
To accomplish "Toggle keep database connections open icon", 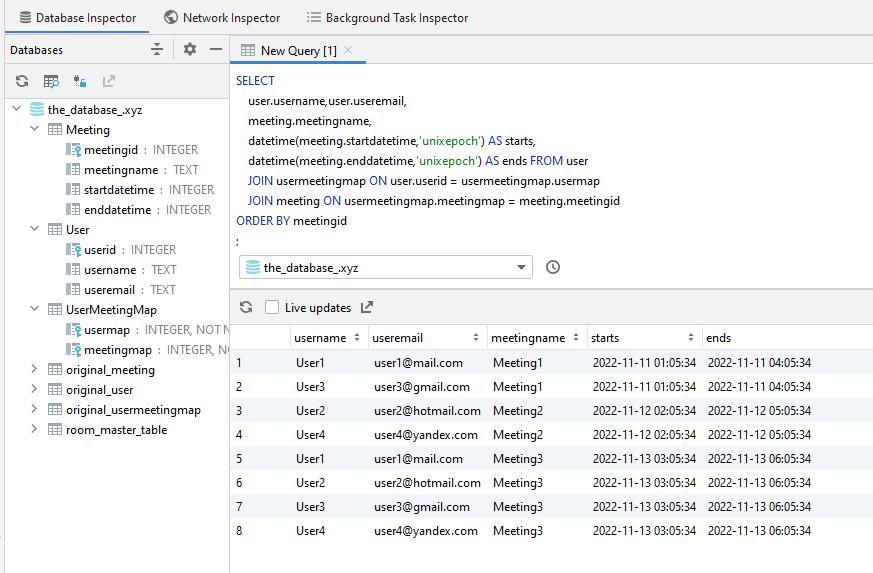I will pyautogui.click(x=80, y=81).
